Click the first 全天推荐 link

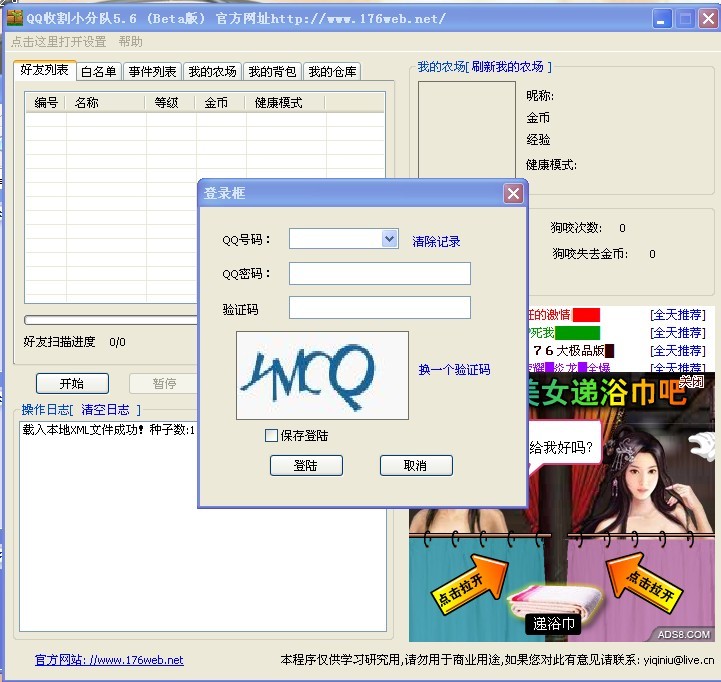tap(677, 315)
